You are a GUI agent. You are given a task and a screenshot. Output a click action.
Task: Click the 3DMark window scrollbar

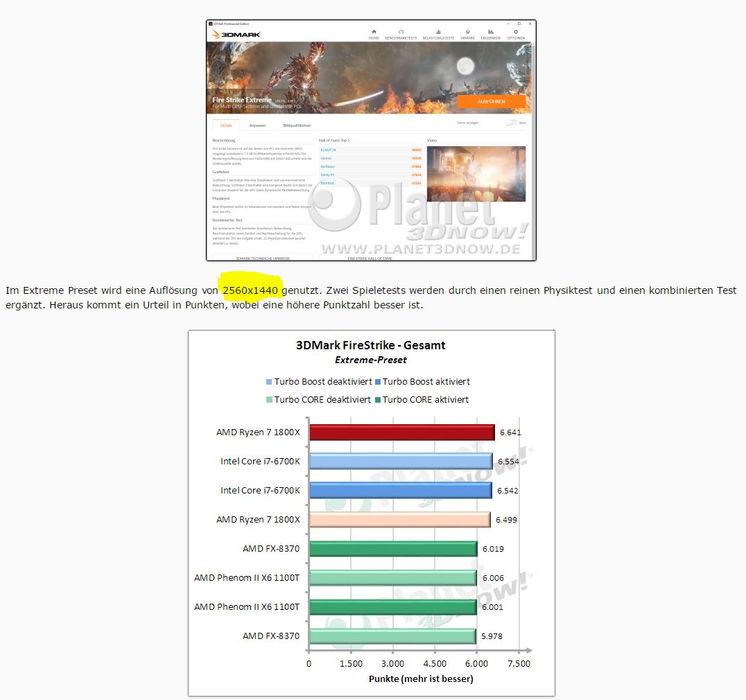tap(533, 150)
